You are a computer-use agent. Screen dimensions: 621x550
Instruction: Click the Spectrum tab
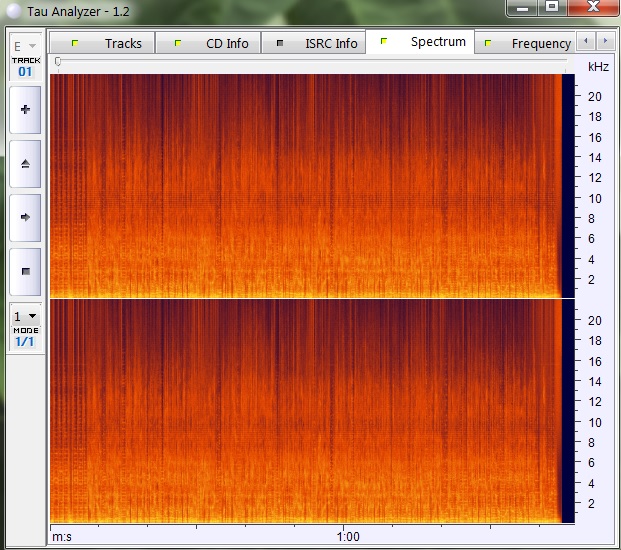coord(426,42)
